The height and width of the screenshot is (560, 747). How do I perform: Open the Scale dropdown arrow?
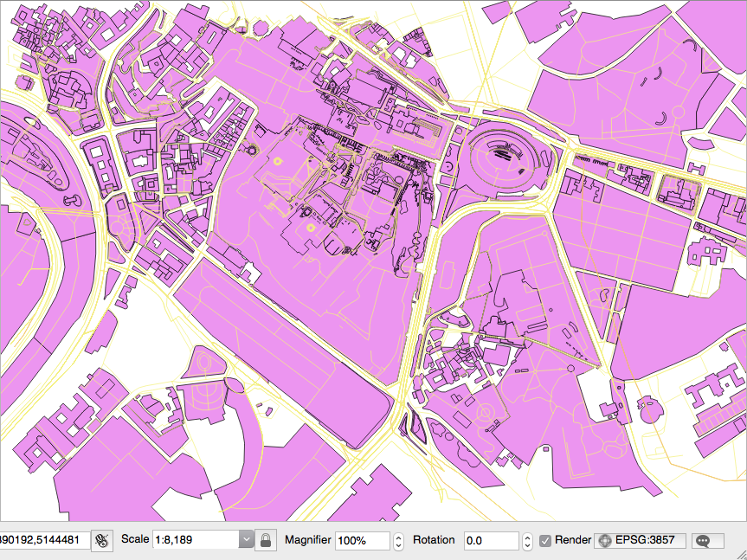point(247,540)
